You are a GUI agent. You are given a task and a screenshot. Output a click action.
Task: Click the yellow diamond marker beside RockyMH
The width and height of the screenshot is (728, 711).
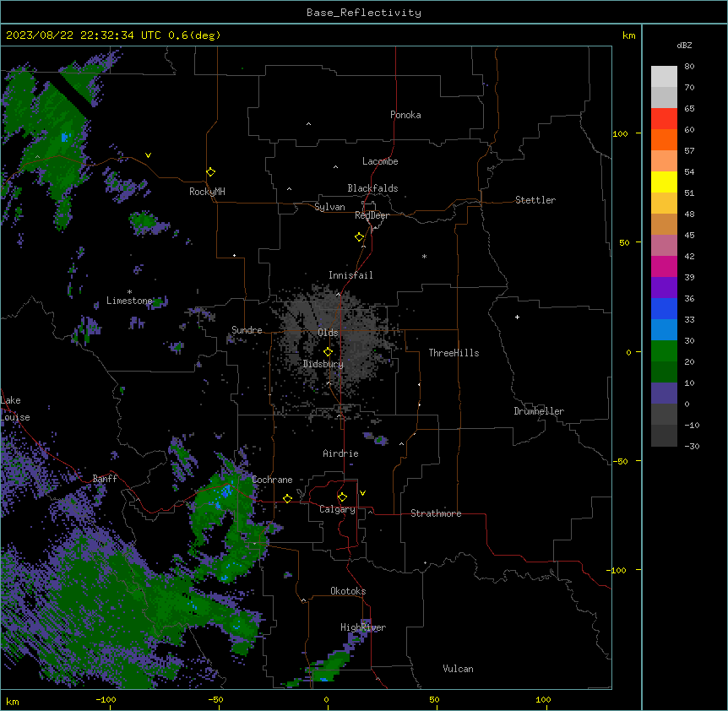pyautogui.click(x=211, y=172)
